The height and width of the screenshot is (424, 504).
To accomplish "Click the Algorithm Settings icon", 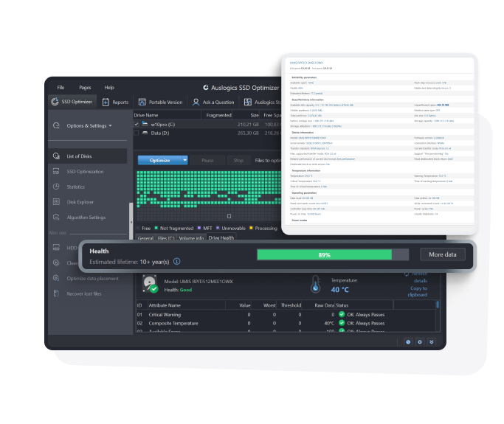I will click(56, 217).
